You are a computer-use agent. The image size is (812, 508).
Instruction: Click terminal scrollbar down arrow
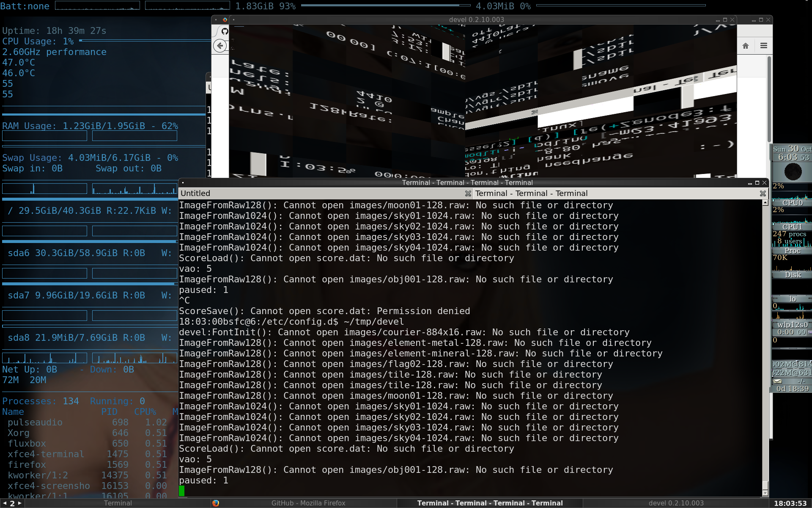pyautogui.click(x=765, y=493)
